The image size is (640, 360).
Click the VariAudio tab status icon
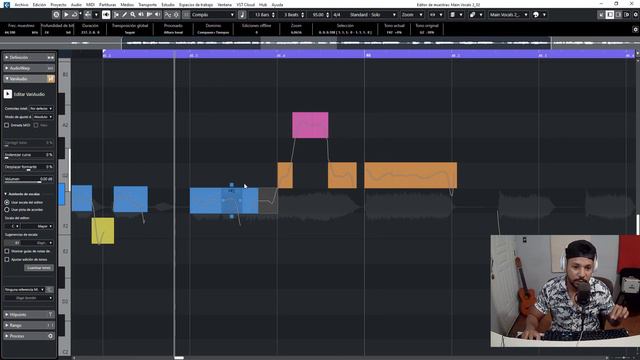[x=51, y=79]
